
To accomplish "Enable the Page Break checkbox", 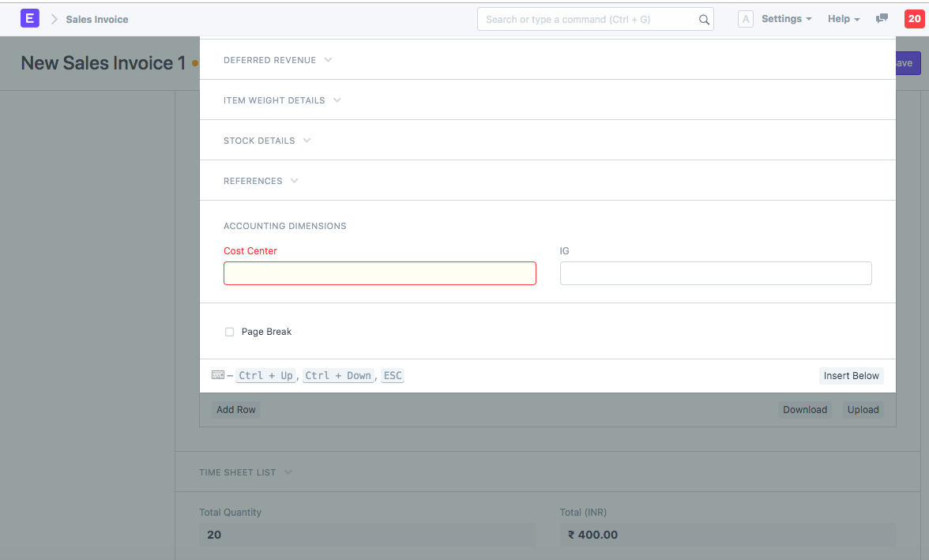I will tap(229, 332).
